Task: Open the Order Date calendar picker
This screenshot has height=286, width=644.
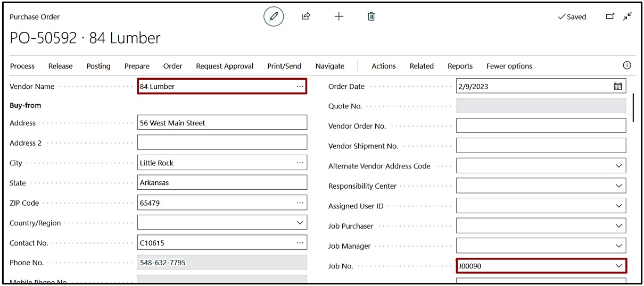Action: coord(618,86)
